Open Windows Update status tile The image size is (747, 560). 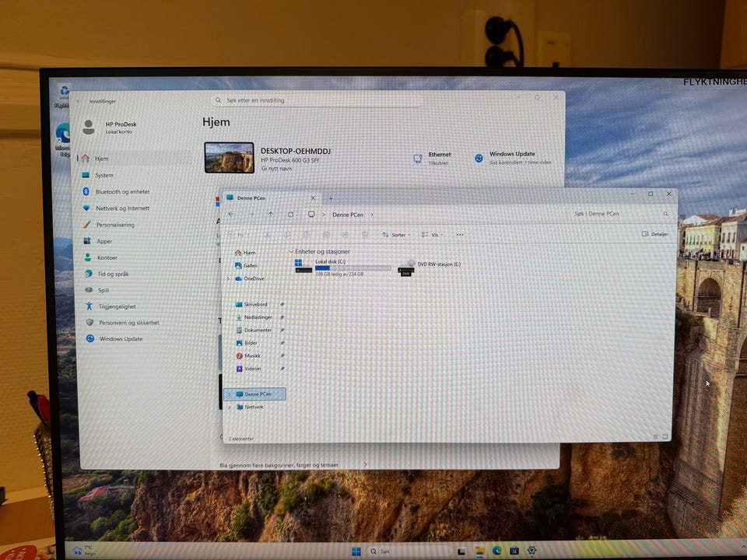(513, 158)
